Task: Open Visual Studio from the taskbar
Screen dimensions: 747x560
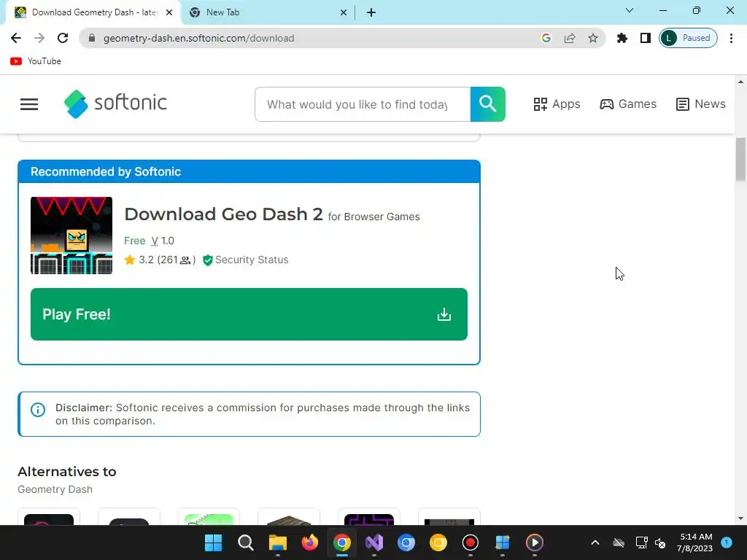Action: [374, 542]
